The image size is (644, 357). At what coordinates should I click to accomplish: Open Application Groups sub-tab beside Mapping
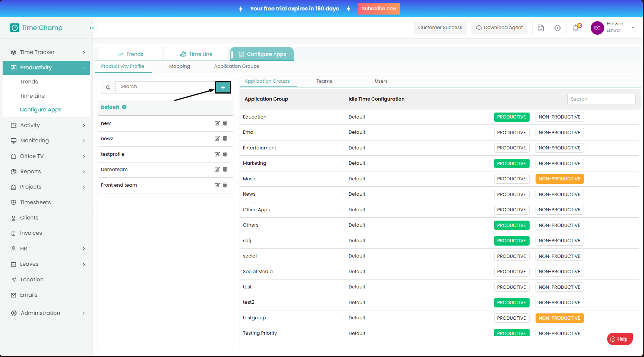click(x=237, y=66)
